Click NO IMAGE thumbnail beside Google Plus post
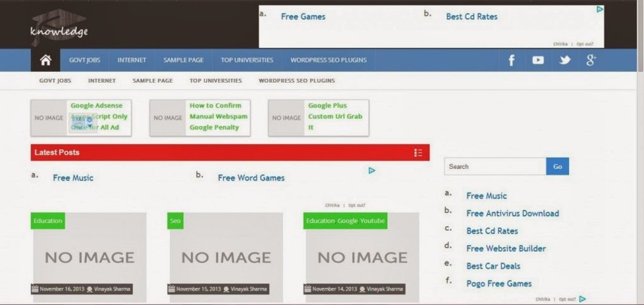The width and height of the screenshot is (644, 305). point(286,118)
